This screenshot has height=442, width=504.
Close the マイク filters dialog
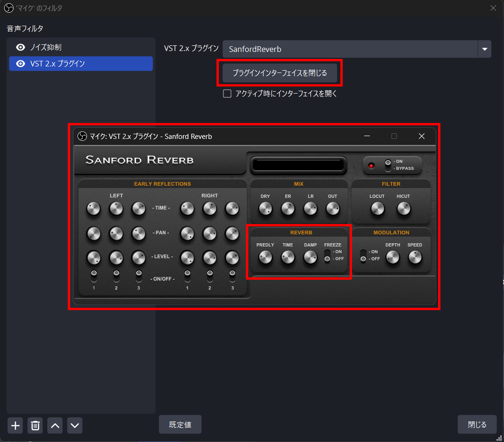pos(493,8)
